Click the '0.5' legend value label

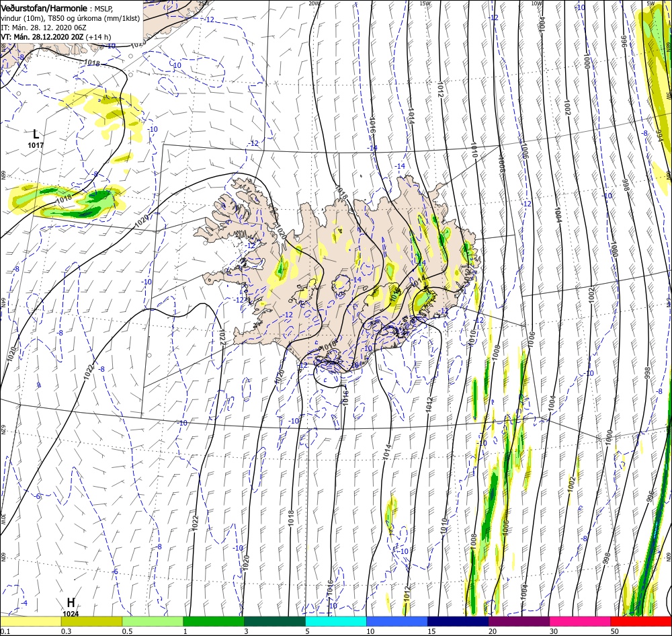[x=127, y=631]
